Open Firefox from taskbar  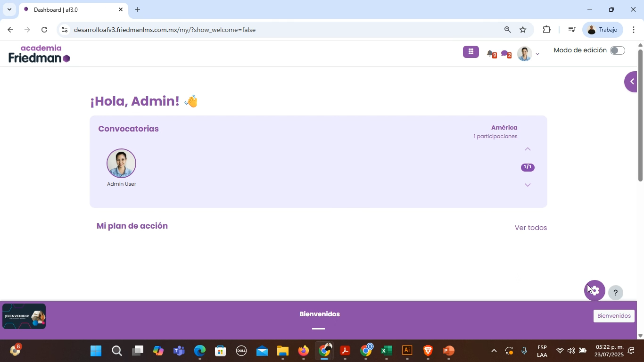pyautogui.click(x=303, y=351)
